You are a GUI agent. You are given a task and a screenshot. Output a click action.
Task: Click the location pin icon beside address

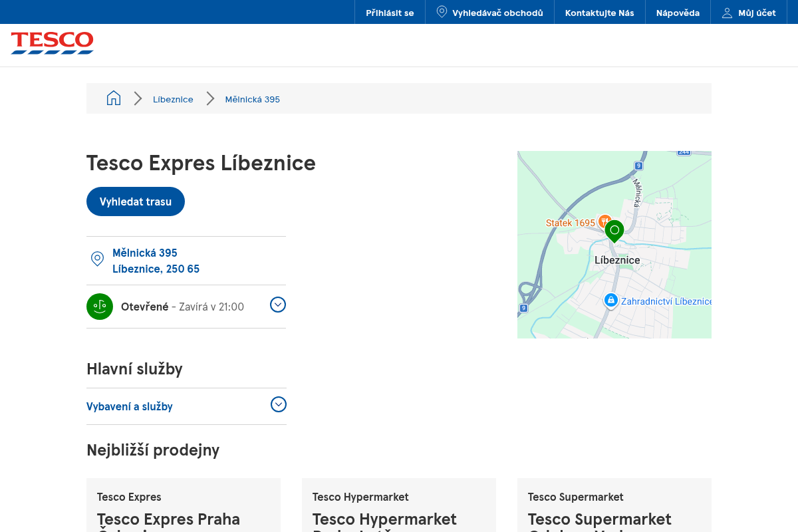pyautogui.click(x=97, y=259)
